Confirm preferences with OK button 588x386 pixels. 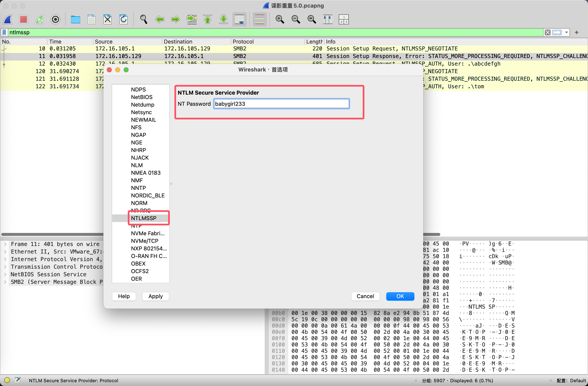click(400, 296)
